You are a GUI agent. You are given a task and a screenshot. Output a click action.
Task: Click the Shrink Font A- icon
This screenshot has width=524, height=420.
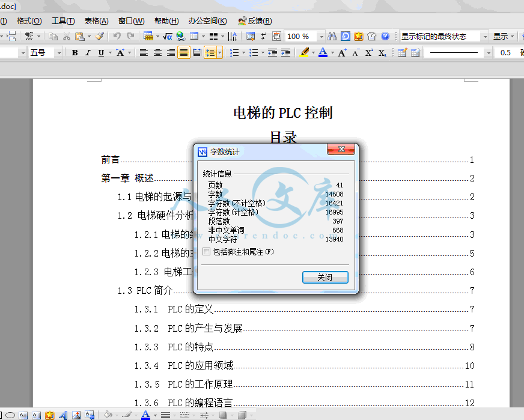(x=356, y=52)
